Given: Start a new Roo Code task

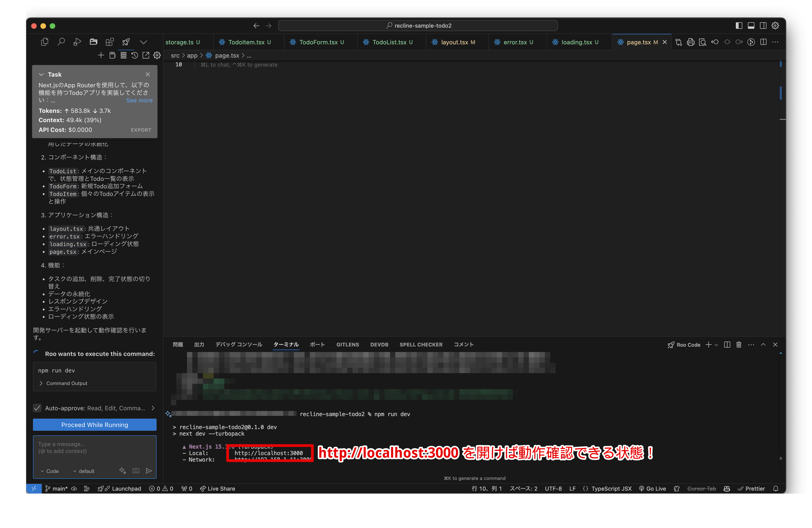Looking at the screenshot, I should pos(101,55).
